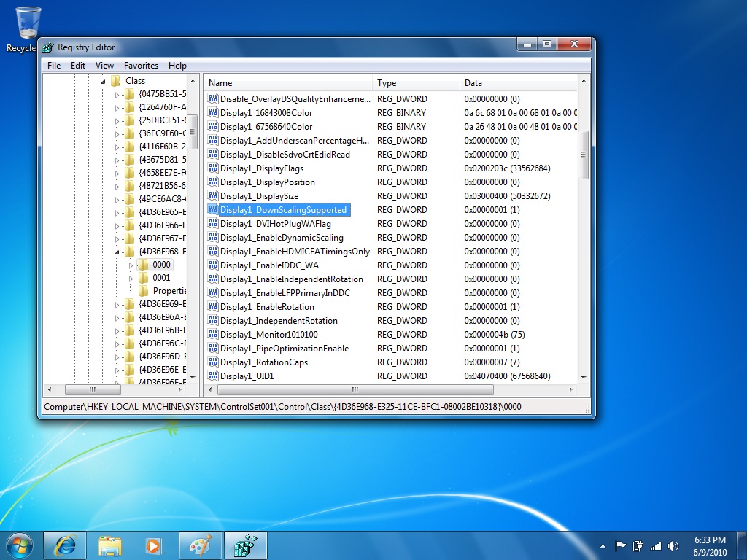Click the Display1_DisplaySize value icon
Viewport: 747px width, 560px height.
(213, 195)
